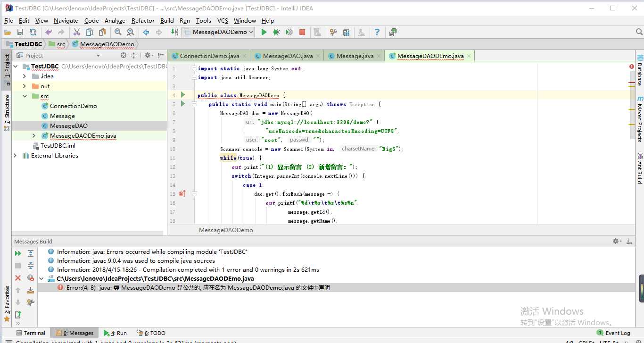
Task: Close Messages with the red X
Action: pos(18,278)
